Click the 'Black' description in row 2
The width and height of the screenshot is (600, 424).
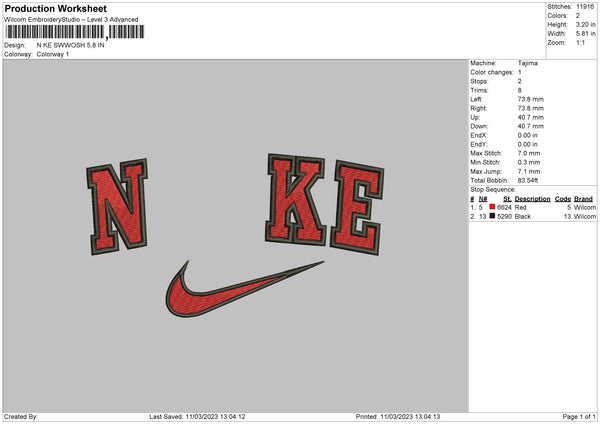click(523, 217)
